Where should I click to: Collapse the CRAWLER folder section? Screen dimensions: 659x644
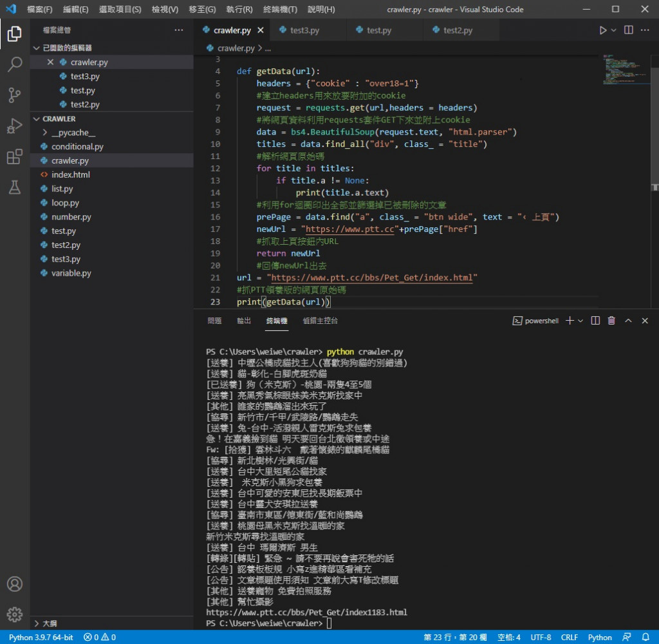coord(59,118)
